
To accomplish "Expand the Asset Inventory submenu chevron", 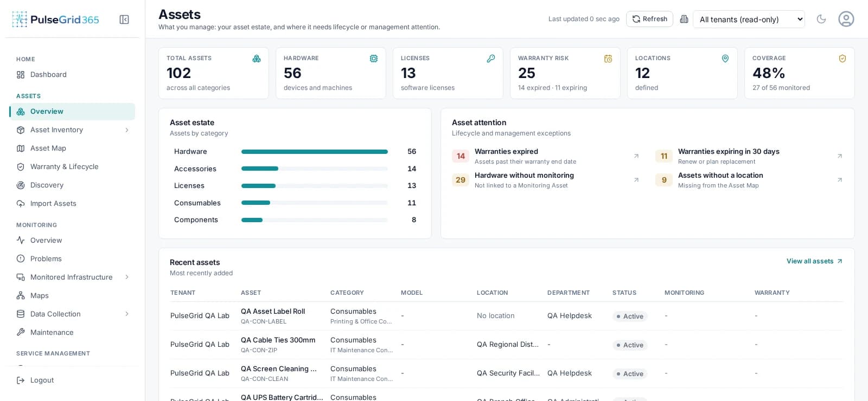I will pyautogui.click(x=127, y=130).
